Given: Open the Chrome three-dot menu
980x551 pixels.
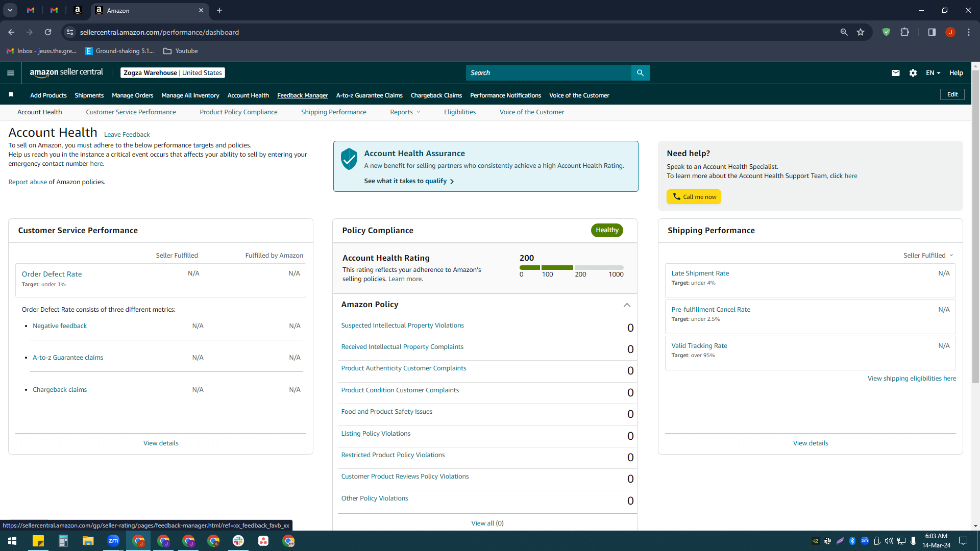Looking at the screenshot, I should coord(968,32).
